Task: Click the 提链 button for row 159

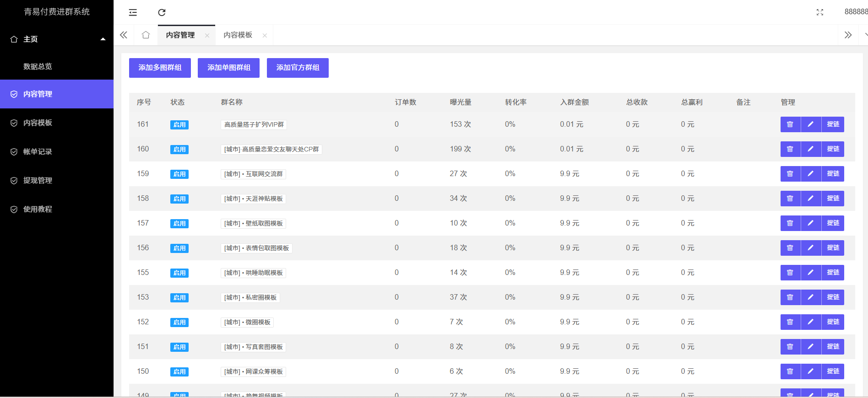Action: point(833,174)
